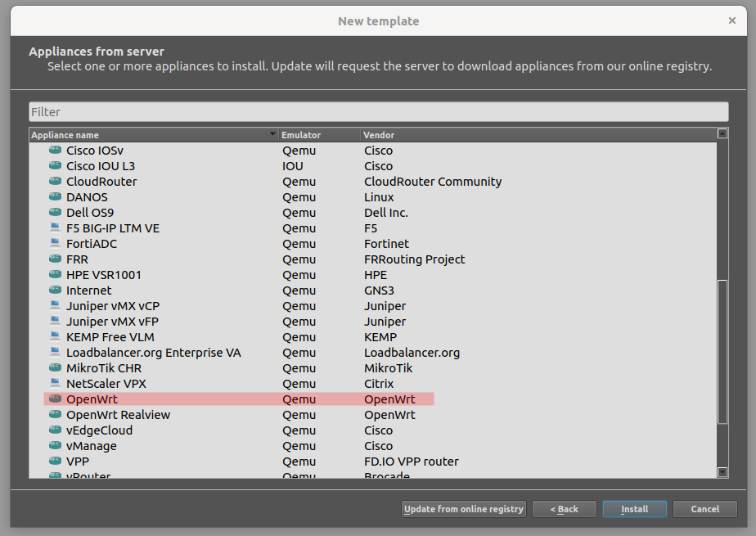Select the Cisco IOU L3 appliance name
Viewport: 756px width, 536px height.
(x=101, y=166)
